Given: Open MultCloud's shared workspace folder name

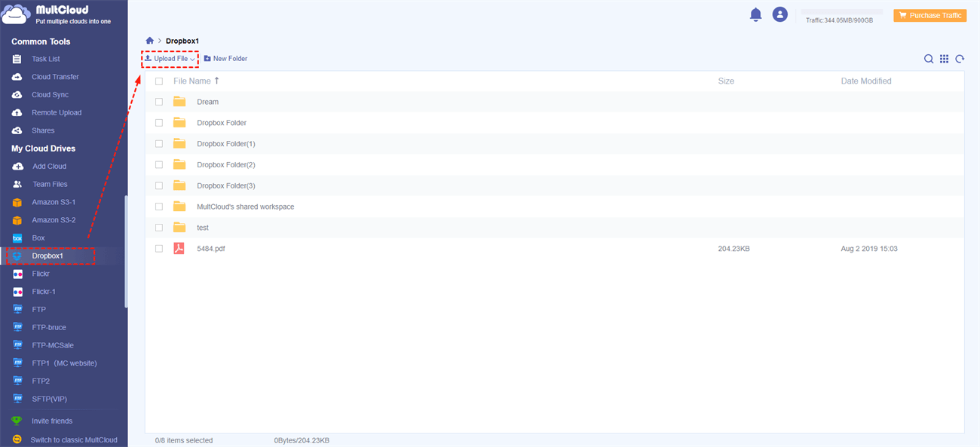Looking at the screenshot, I should coord(246,207).
